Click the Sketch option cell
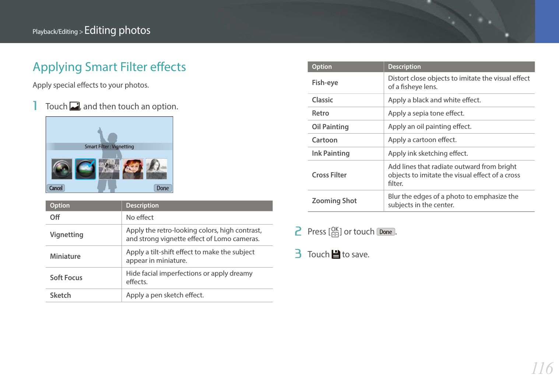 click(84, 295)
